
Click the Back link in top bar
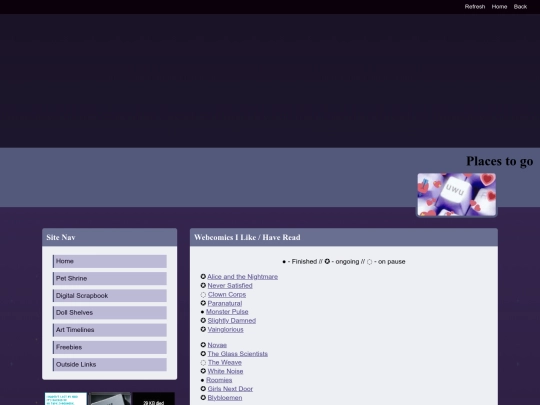tap(520, 7)
